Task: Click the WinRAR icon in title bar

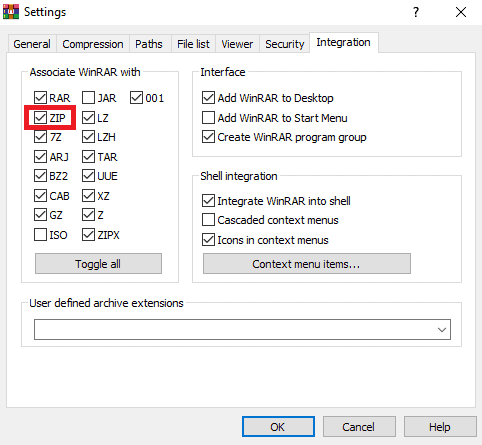Action: [11, 12]
